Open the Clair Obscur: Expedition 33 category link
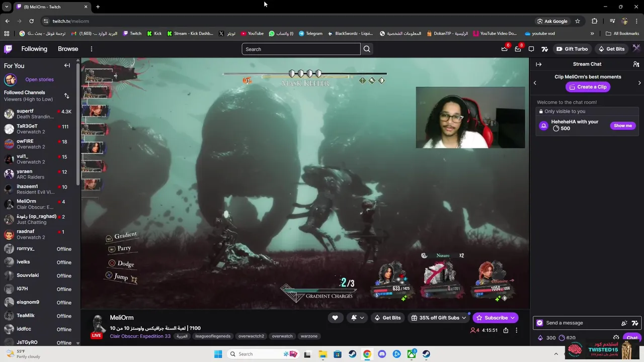 tap(140, 336)
